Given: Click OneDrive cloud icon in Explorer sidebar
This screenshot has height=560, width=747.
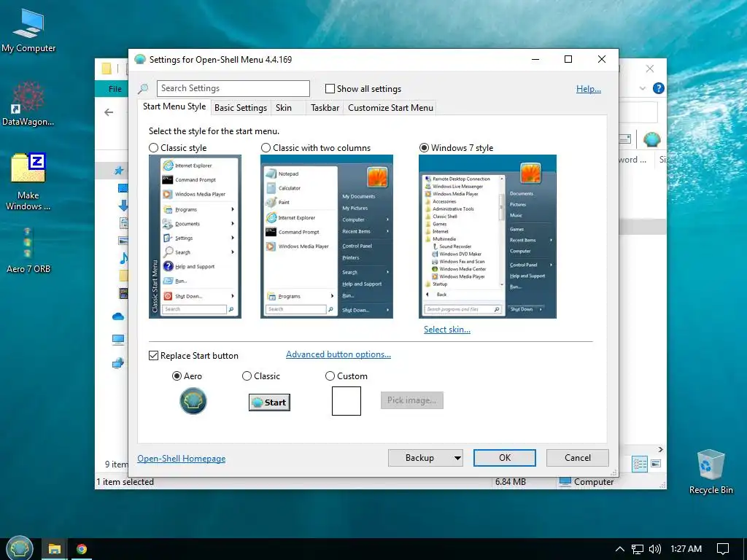Looking at the screenshot, I should (x=118, y=316).
